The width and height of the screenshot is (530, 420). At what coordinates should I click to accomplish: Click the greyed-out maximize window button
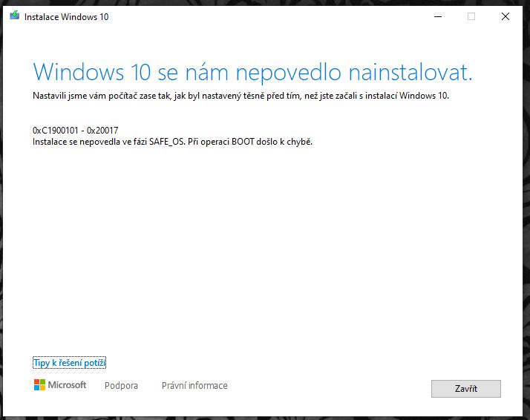(471, 17)
